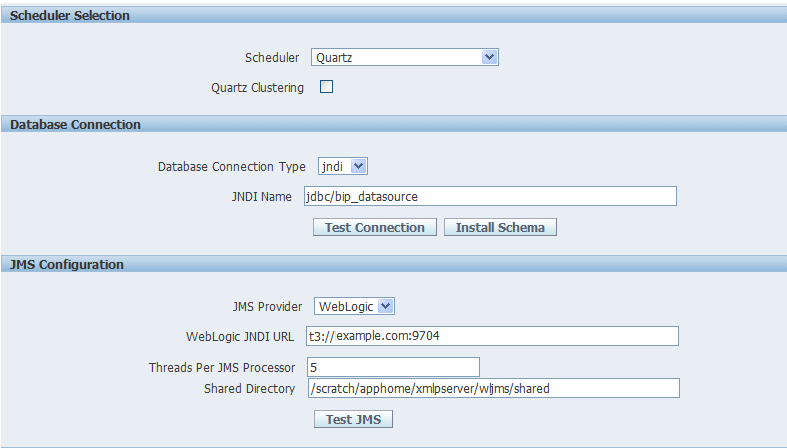Click the Quartz value in Scheduler combo box
This screenshot has height=448, width=787.
[x=334, y=58]
